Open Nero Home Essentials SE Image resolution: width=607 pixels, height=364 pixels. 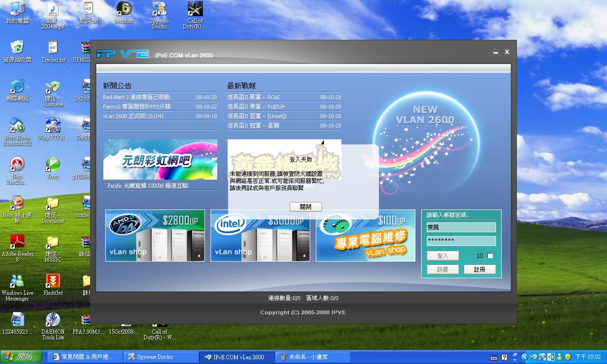[18, 125]
